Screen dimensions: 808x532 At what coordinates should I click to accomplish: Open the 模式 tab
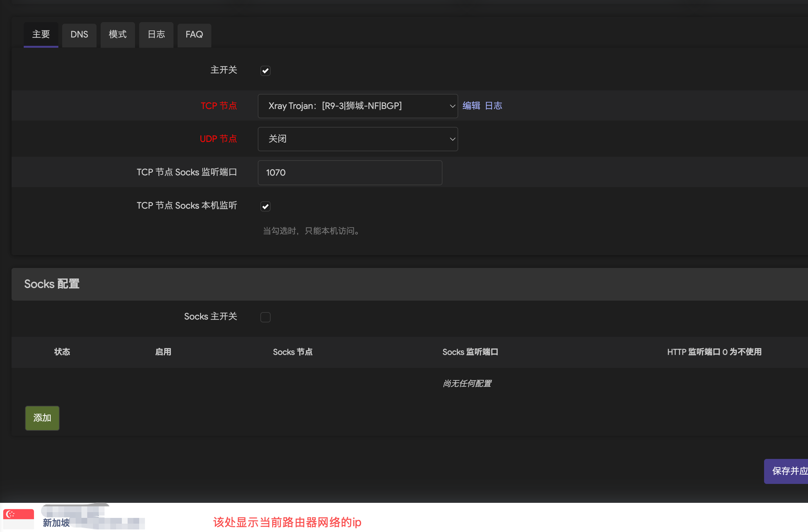(117, 35)
